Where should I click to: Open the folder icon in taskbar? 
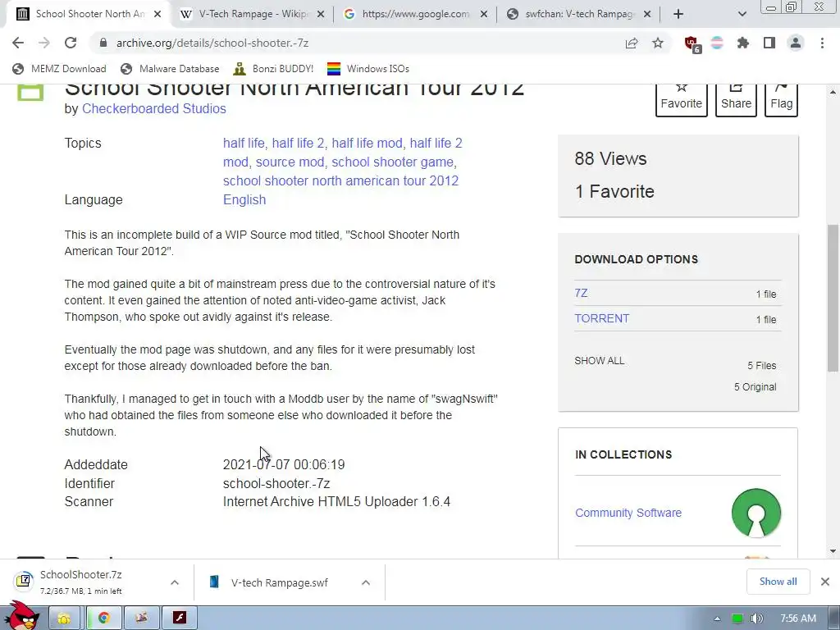pyautogui.click(x=64, y=619)
